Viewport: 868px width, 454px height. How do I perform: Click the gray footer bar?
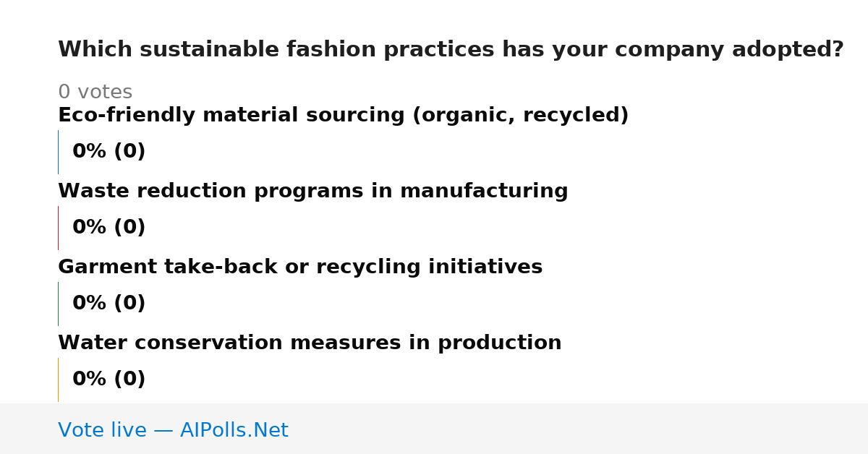[x=434, y=429]
